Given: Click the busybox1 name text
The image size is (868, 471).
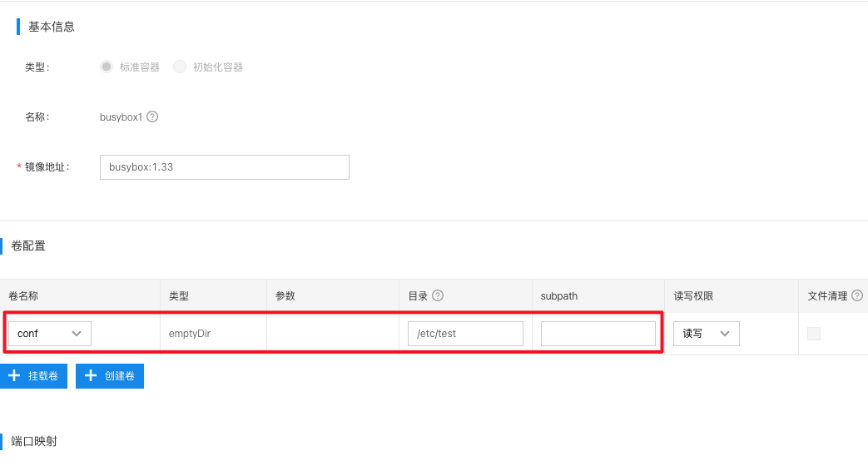Looking at the screenshot, I should pyautogui.click(x=122, y=117).
